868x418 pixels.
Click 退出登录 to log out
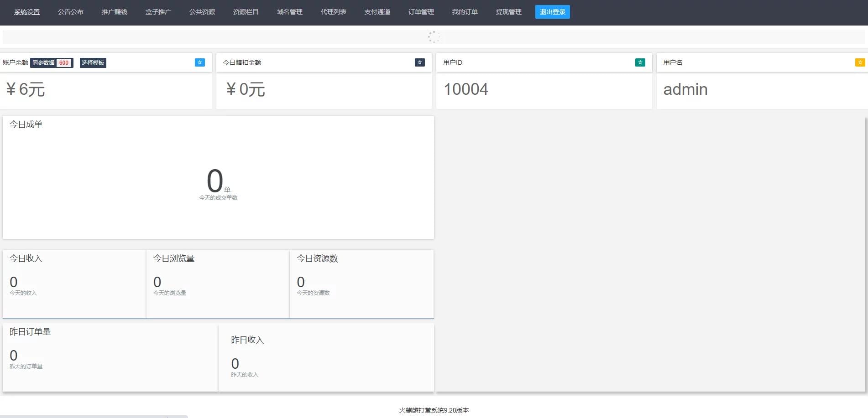[552, 12]
